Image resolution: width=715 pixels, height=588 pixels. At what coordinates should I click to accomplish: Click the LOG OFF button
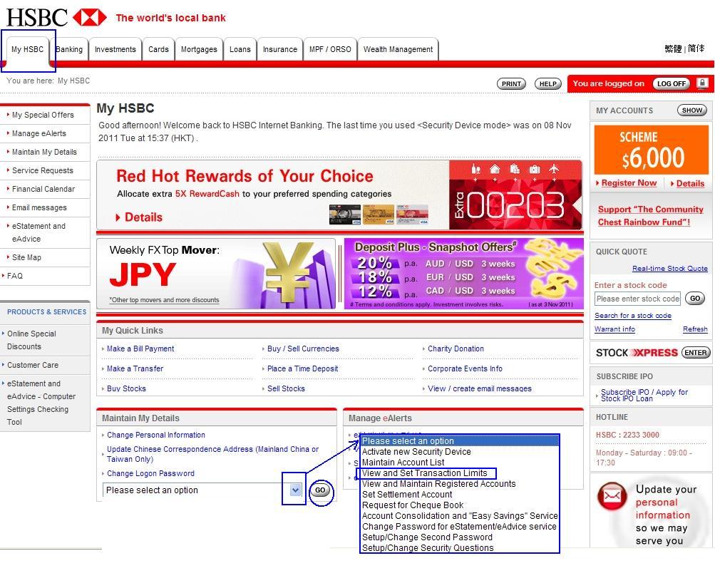click(x=672, y=83)
